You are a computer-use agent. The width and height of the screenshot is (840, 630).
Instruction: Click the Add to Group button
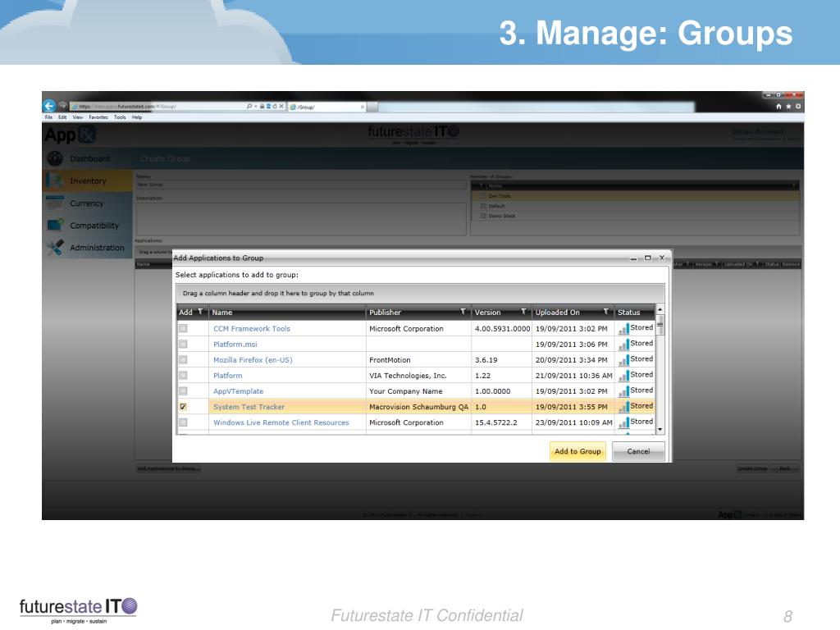click(x=577, y=451)
